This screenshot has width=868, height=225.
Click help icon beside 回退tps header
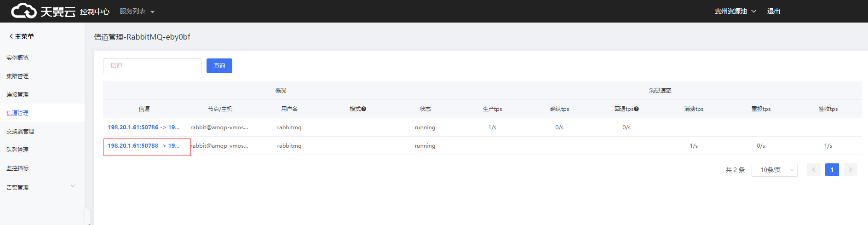pos(636,109)
